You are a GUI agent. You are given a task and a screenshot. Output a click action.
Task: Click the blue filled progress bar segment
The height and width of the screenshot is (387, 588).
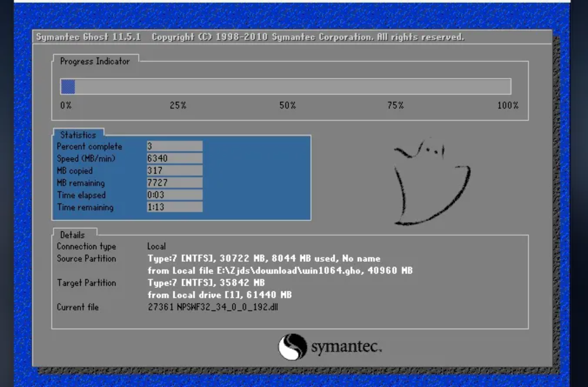tap(68, 87)
